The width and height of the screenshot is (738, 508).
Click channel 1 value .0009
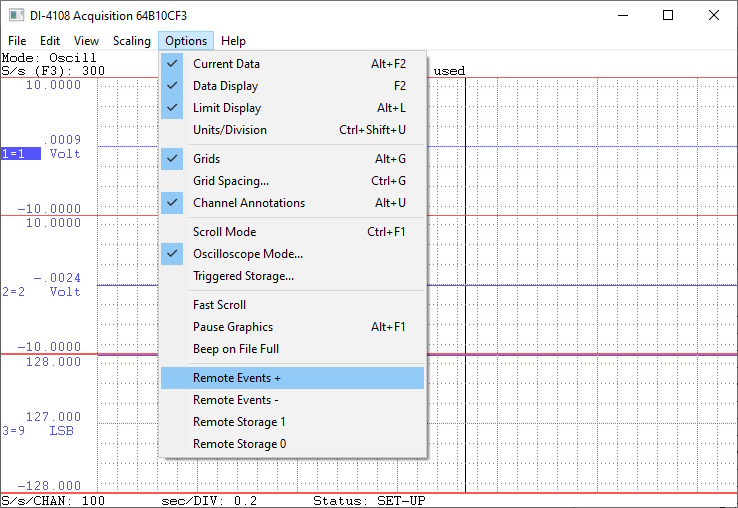pyautogui.click(x=62, y=140)
